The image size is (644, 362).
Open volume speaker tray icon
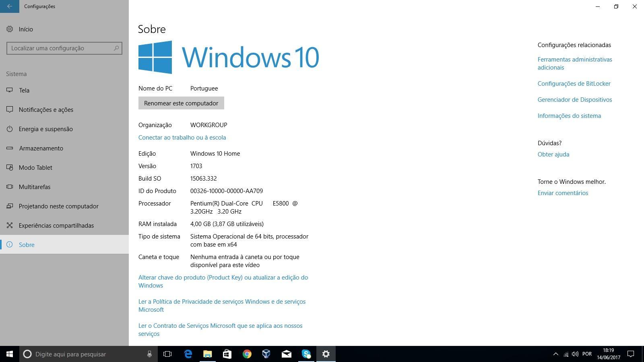[575, 354]
